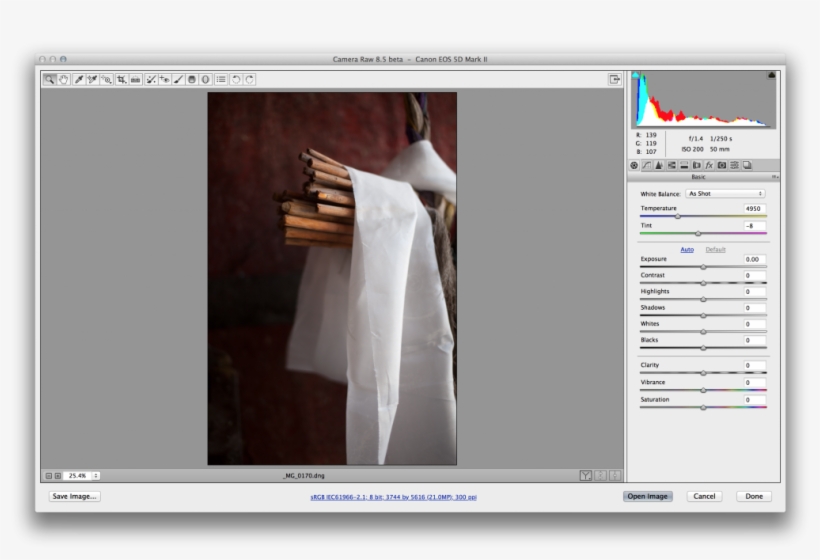The image size is (820, 560).
Task: Open workflow options sRGB link
Action: pos(393,496)
